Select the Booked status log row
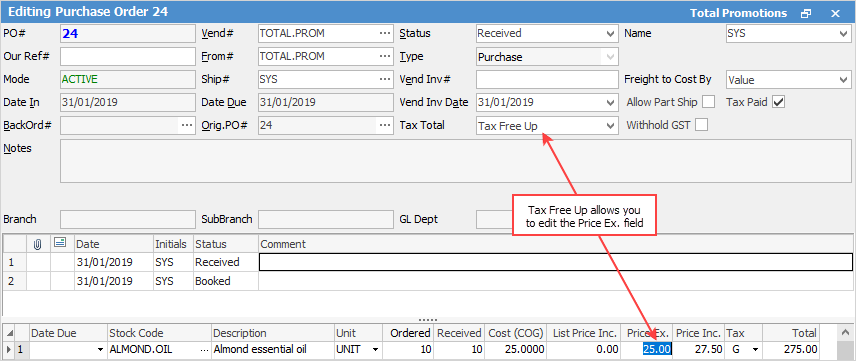This screenshot has height=361, width=856. [x=428, y=282]
